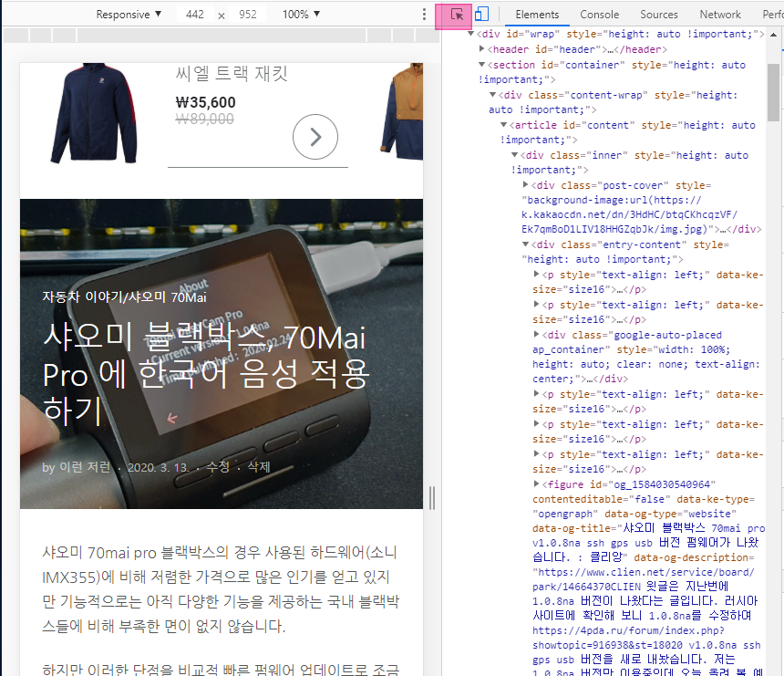Click the ₩35,600 sale price

(205, 102)
